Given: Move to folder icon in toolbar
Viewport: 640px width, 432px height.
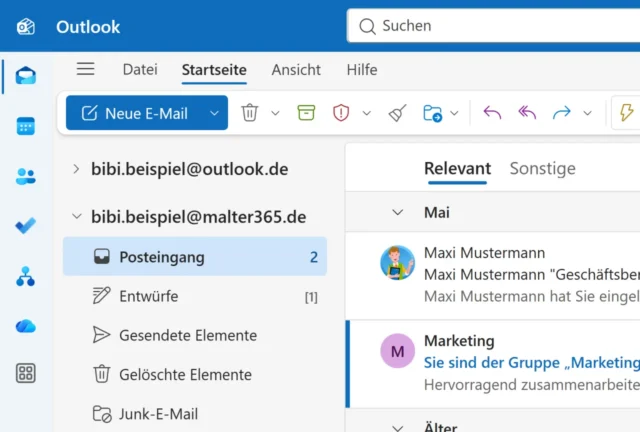Looking at the screenshot, I should (433, 113).
